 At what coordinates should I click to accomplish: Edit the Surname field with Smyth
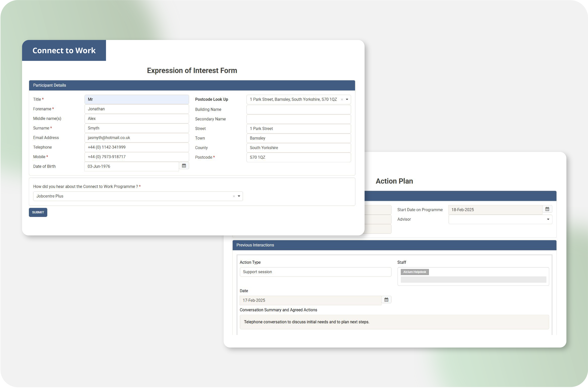pyautogui.click(x=137, y=128)
